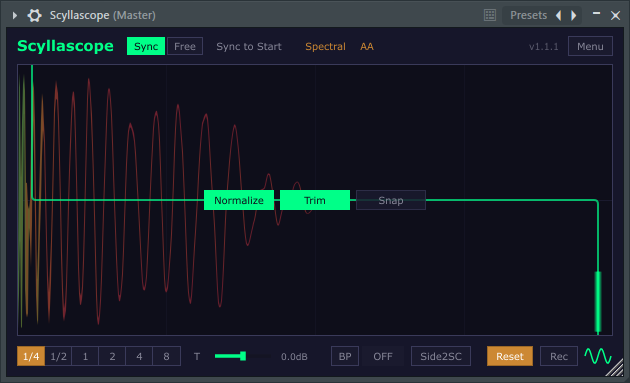
Task: Switch to Free mode
Action: [185, 46]
